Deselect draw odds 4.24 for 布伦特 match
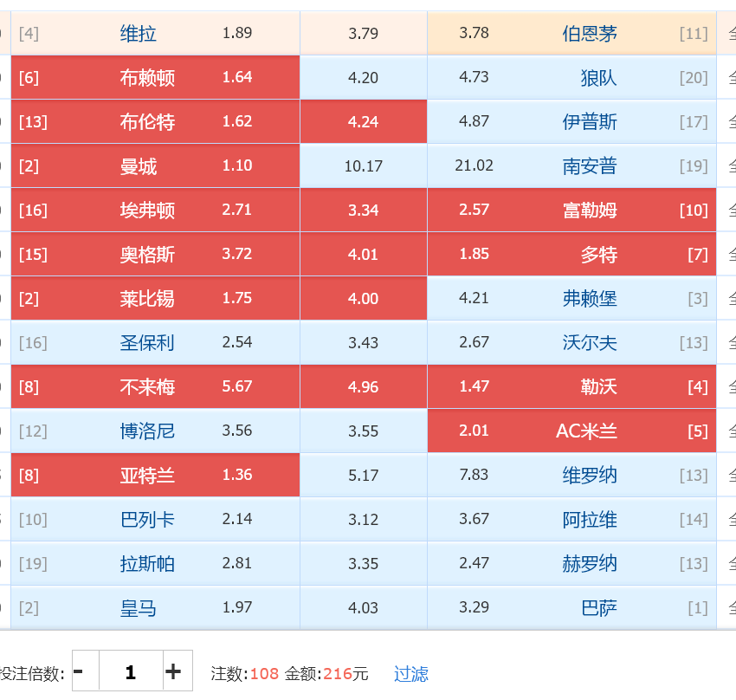Viewport: 736px width, 700px height. tap(364, 121)
